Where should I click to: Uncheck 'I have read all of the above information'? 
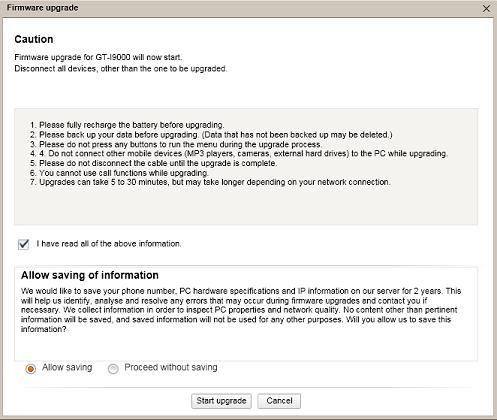(24, 244)
